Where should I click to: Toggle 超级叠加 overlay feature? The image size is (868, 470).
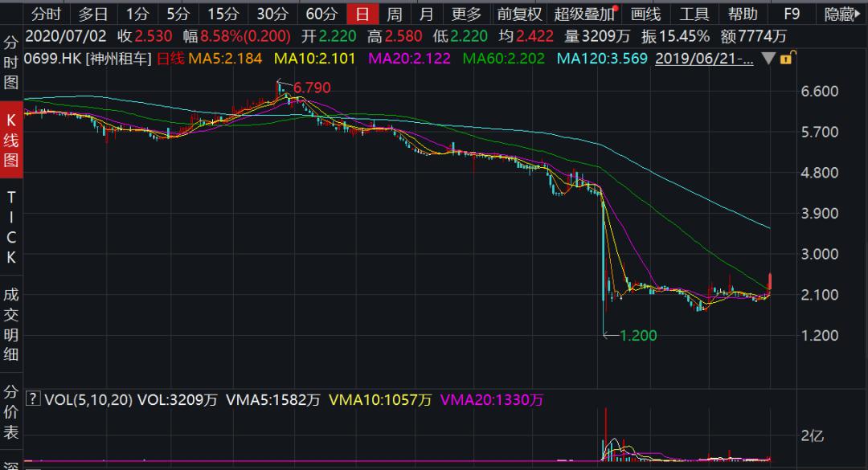[586, 14]
